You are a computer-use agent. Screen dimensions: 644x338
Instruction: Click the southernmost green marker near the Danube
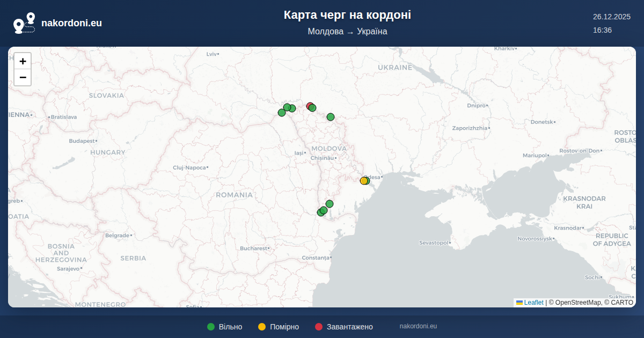320,212
